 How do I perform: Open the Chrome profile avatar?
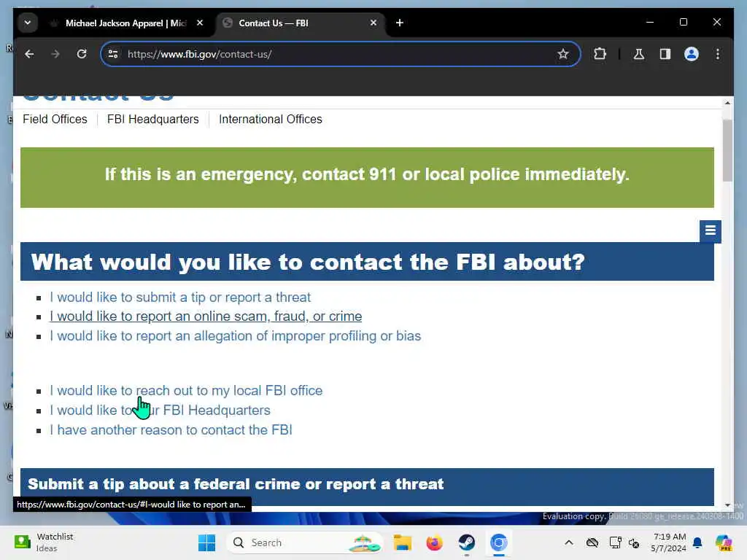tap(692, 54)
